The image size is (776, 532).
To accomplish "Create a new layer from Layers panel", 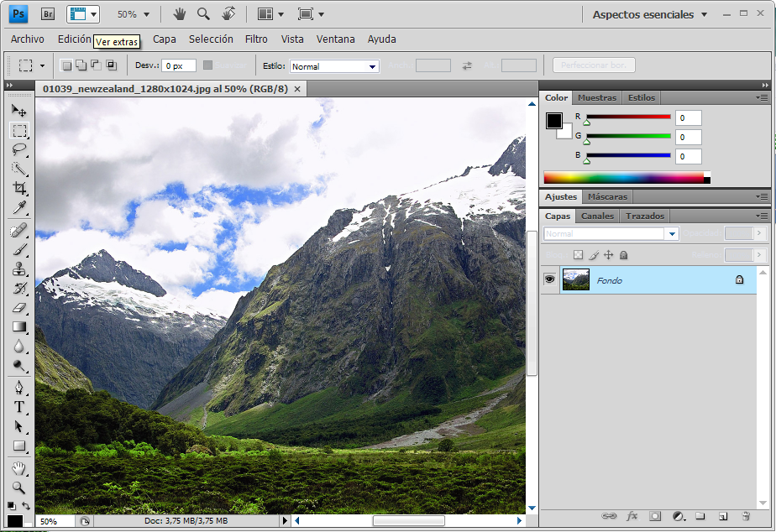I will click(x=722, y=516).
